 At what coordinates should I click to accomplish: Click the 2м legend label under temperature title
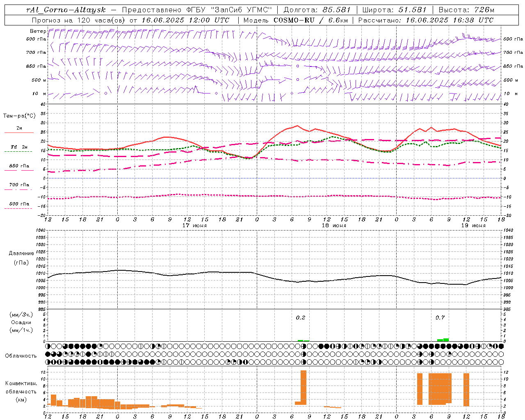[x=19, y=128]
